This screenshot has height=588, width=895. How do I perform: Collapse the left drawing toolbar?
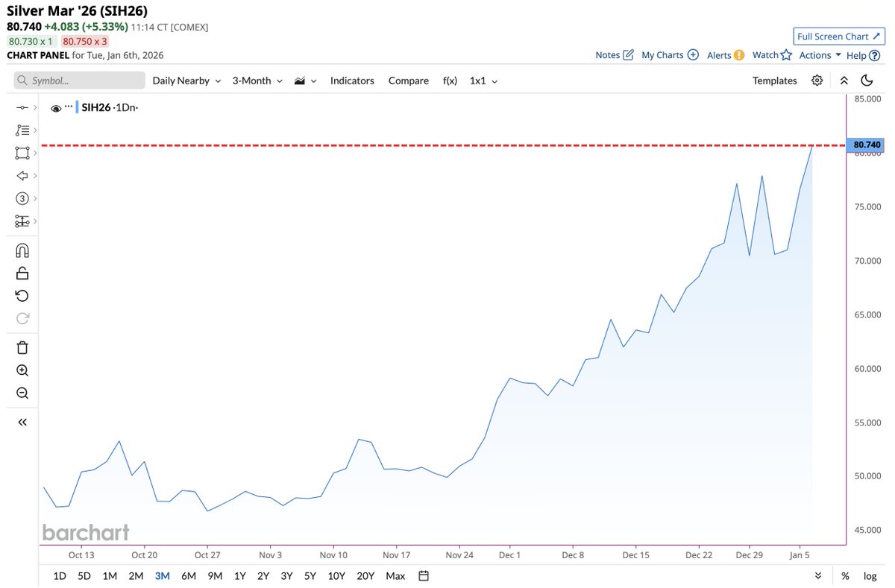[22, 422]
